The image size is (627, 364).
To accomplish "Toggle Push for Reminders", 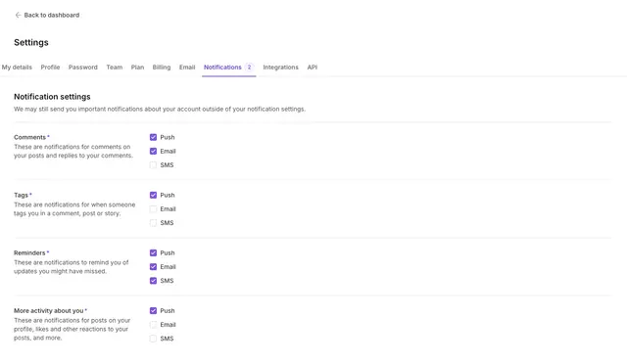I will 153,252.
